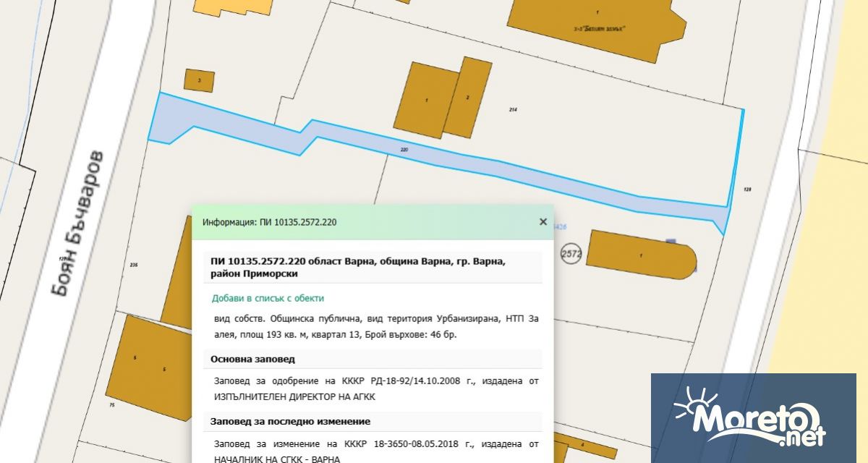Click the Moreto.net logo
The image size is (868, 463).
click(x=753, y=418)
